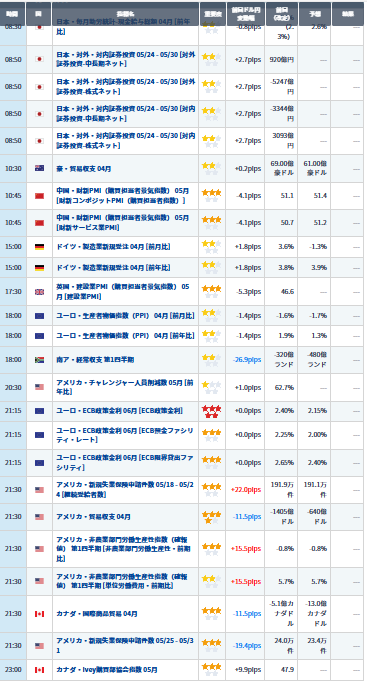This screenshot has height=683, width=367.
Task: Click the one-star rating for チャレンジャー人員削減数
Action: [x=212, y=388]
